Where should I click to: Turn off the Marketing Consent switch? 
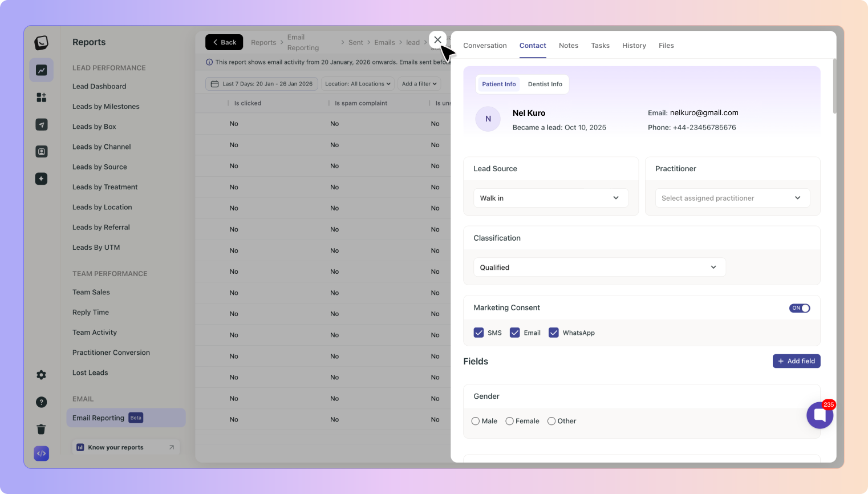(x=800, y=308)
